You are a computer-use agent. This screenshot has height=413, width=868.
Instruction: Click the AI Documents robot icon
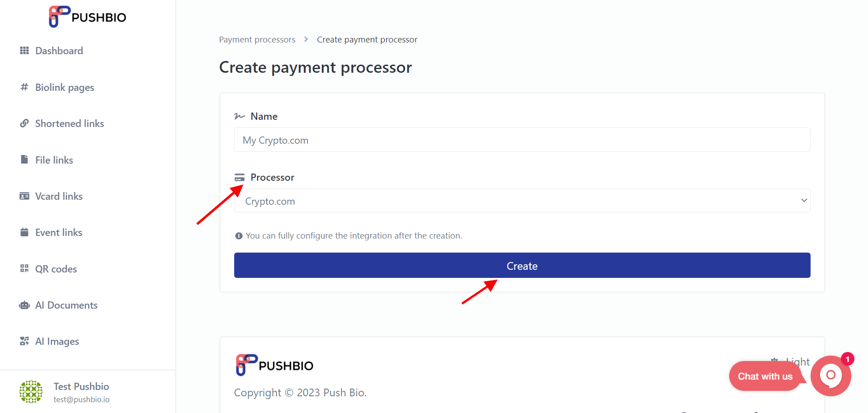(24, 305)
